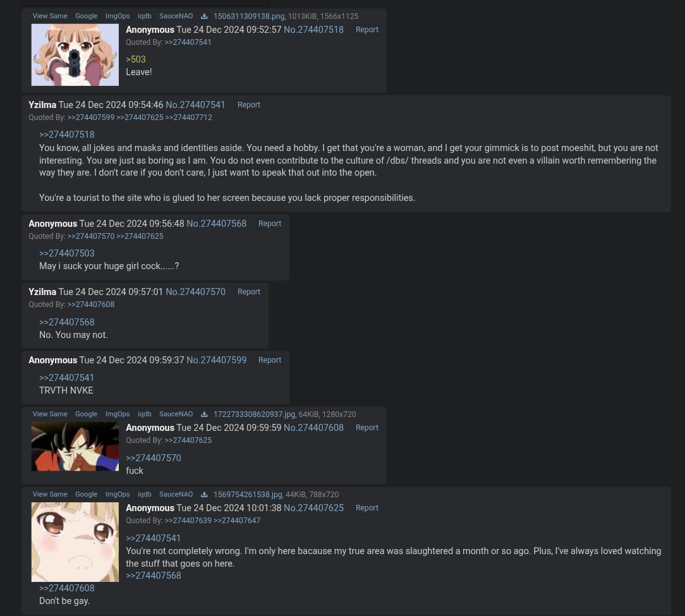Report post No.274407599 TRVTH NVKE

point(270,360)
